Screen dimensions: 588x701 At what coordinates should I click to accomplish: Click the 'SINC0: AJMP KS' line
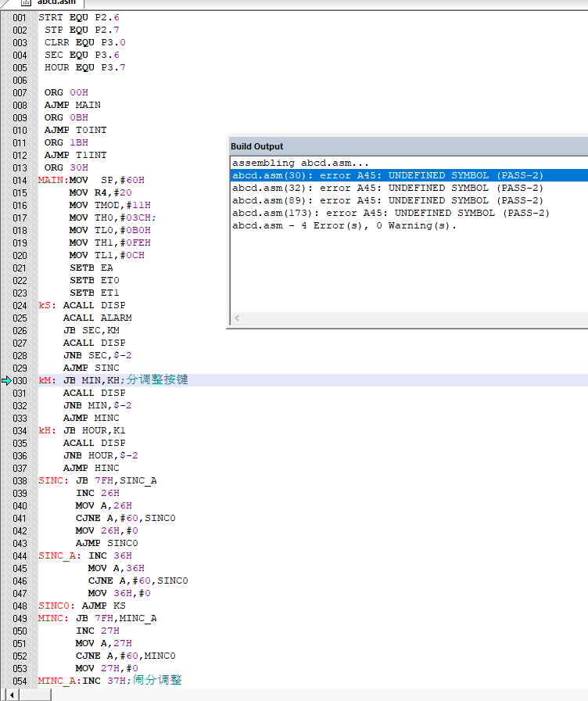point(82,606)
